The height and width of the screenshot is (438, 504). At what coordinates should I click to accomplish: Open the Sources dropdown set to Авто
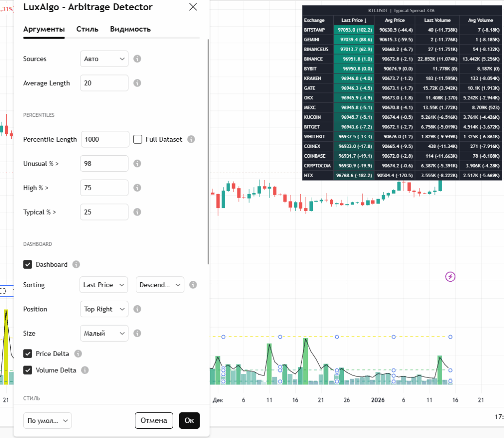[104, 59]
